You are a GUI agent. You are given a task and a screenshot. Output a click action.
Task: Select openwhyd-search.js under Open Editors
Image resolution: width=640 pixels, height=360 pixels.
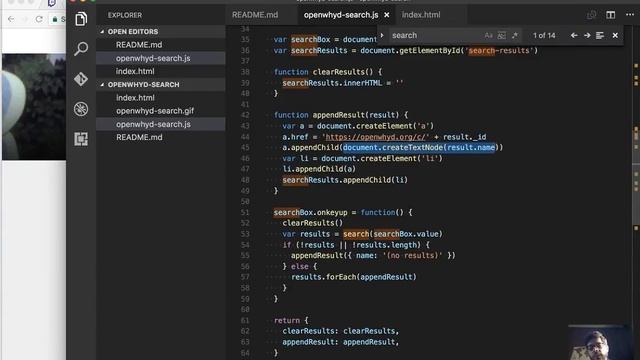pyautogui.click(x=161, y=58)
